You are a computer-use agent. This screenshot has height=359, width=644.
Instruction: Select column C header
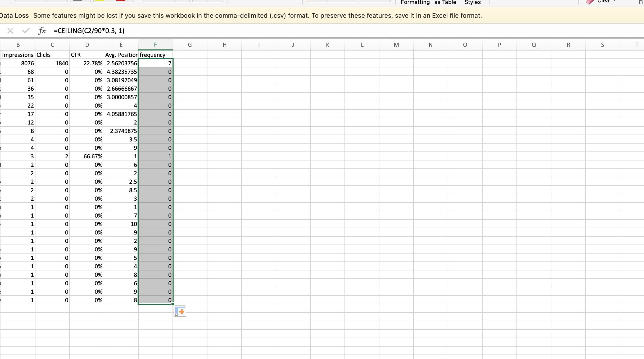pyautogui.click(x=52, y=45)
